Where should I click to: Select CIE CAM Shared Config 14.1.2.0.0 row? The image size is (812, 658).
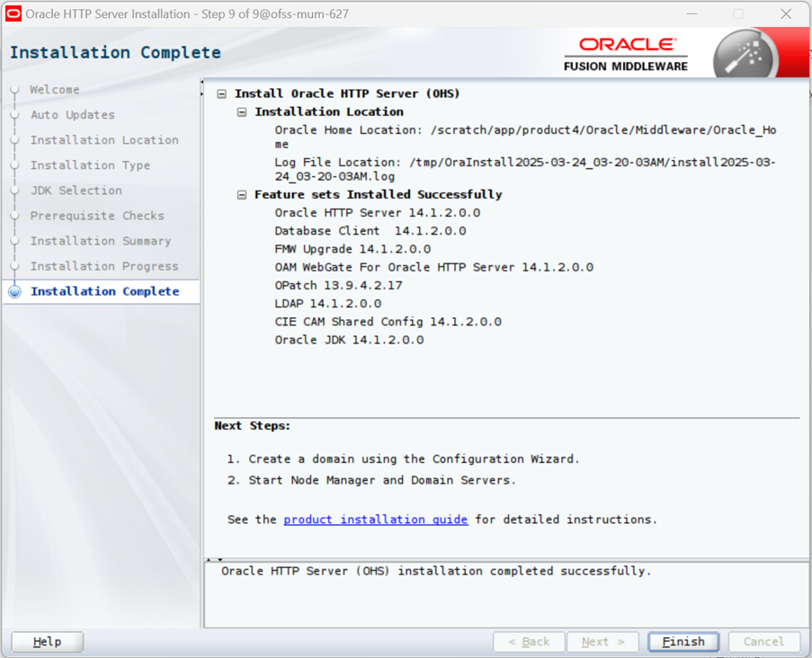coord(388,322)
